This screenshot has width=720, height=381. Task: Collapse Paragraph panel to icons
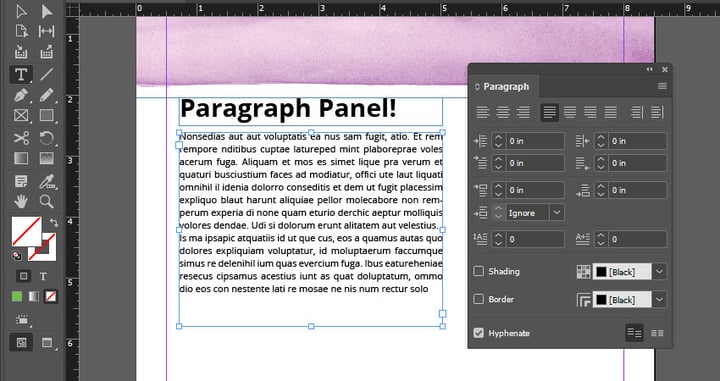(x=649, y=69)
